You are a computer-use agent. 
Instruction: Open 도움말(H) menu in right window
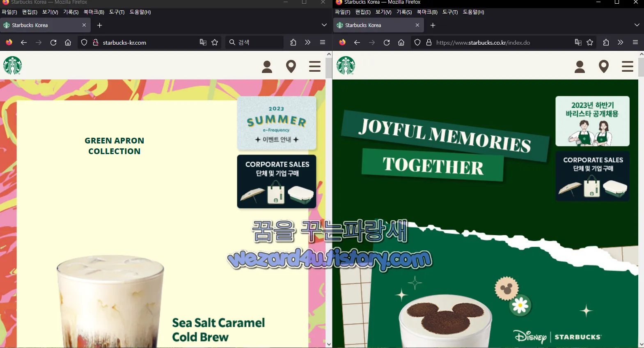[474, 12]
